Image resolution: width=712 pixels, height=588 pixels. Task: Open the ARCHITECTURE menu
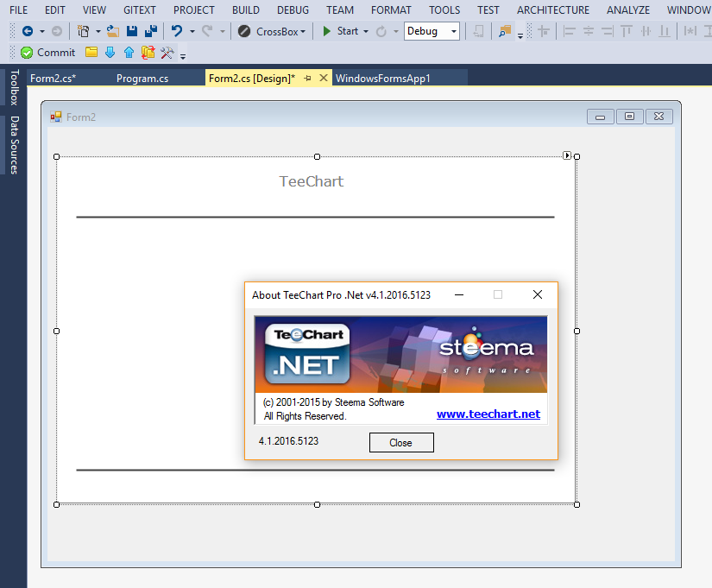pyautogui.click(x=553, y=10)
